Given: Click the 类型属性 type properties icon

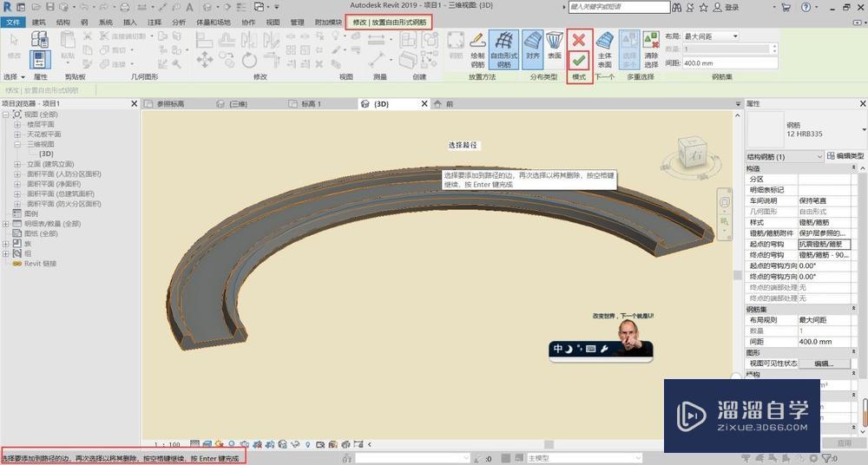Looking at the screenshot, I should (x=40, y=39).
